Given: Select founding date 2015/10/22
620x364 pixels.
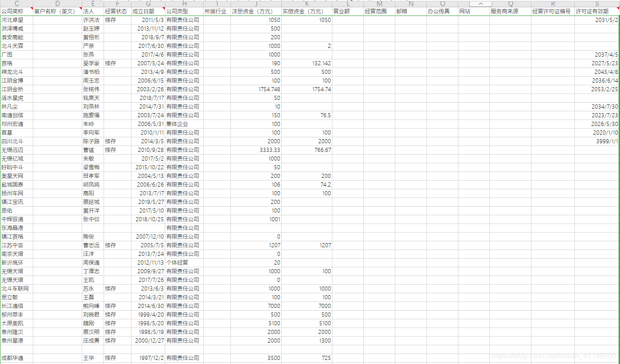Looking at the screenshot, I should (148, 167).
